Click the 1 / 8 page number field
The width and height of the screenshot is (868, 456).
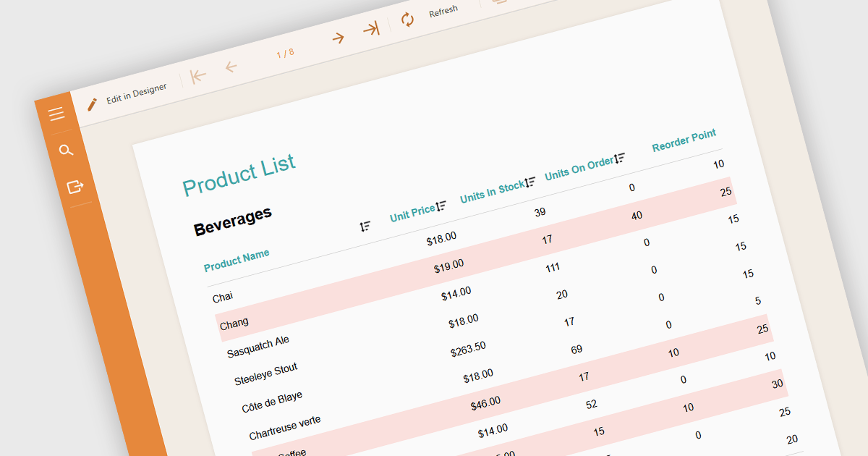(285, 53)
